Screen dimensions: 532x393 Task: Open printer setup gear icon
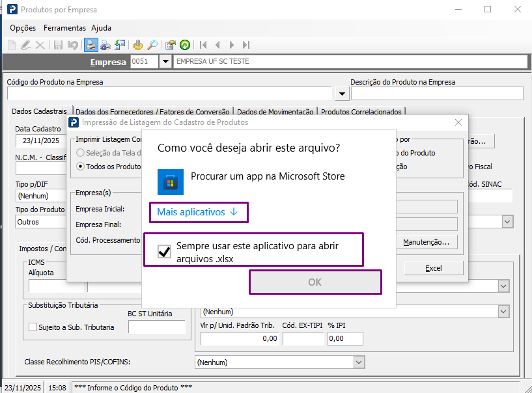coord(105,45)
